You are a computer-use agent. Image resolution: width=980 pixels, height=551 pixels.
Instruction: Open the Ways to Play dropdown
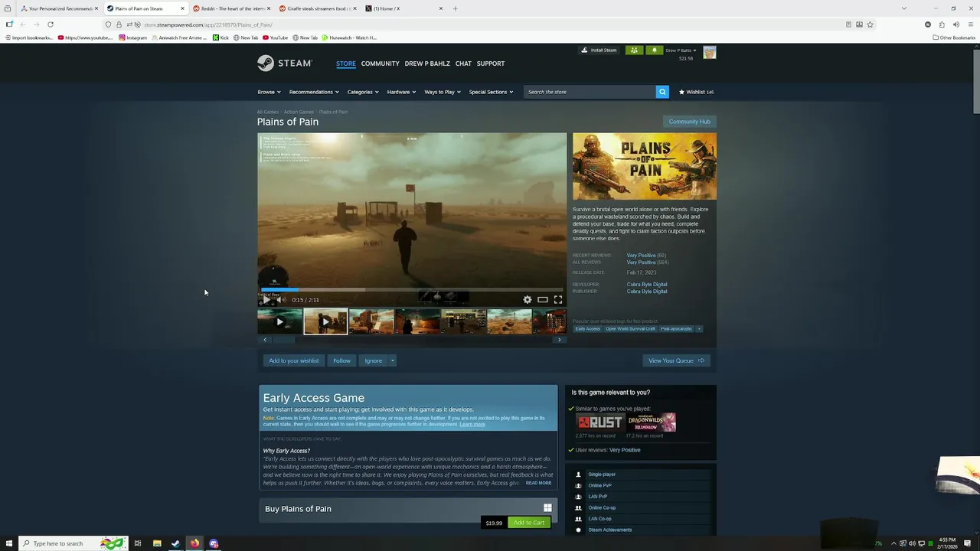pos(443,92)
